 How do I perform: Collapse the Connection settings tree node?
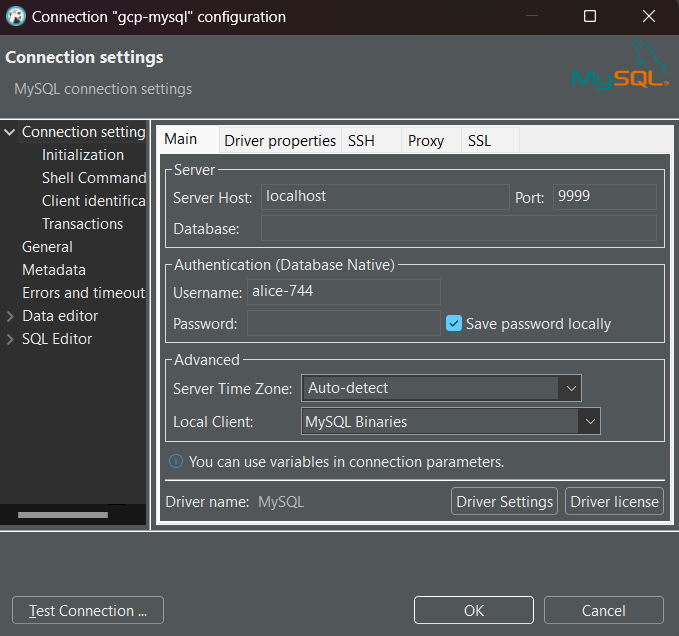pyautogui.click(x=10, y=132)
